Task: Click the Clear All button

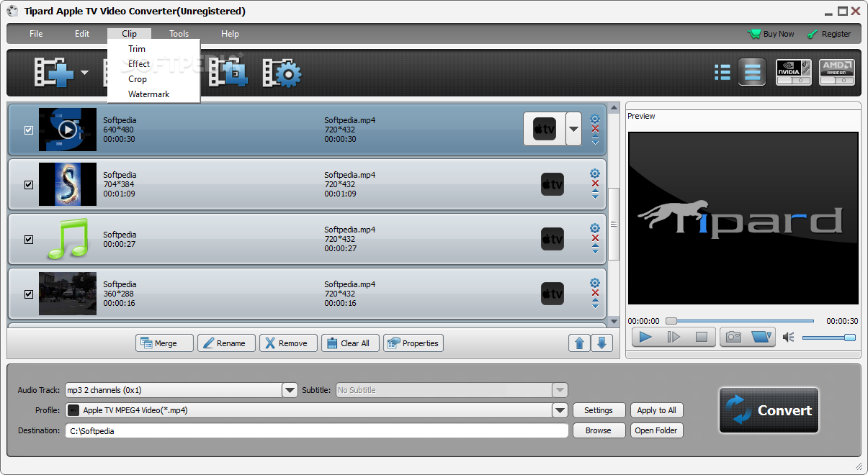Action: coord(350,343)
